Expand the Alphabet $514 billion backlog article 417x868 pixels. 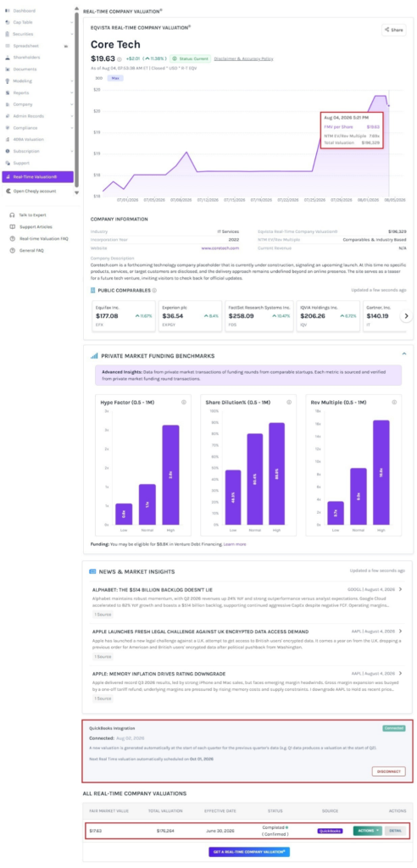point(400,590)
